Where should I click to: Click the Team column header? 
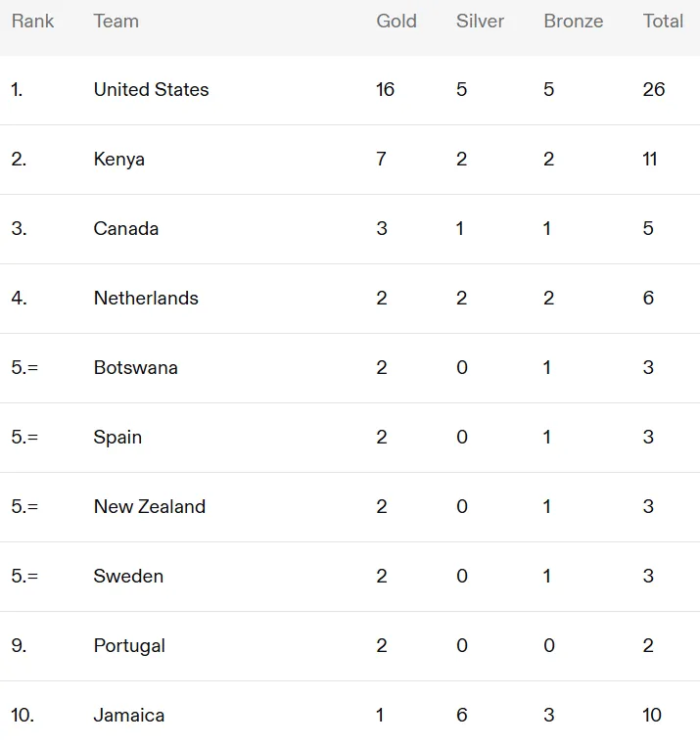(x=117, y=21)
